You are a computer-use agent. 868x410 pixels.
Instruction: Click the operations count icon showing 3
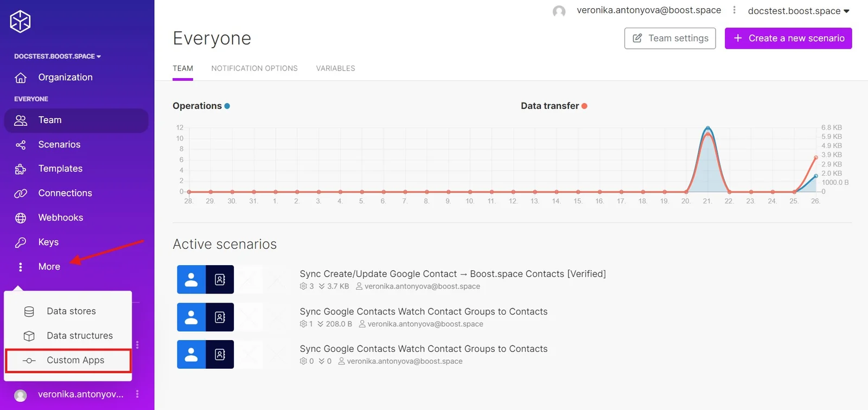click(303, 286)
